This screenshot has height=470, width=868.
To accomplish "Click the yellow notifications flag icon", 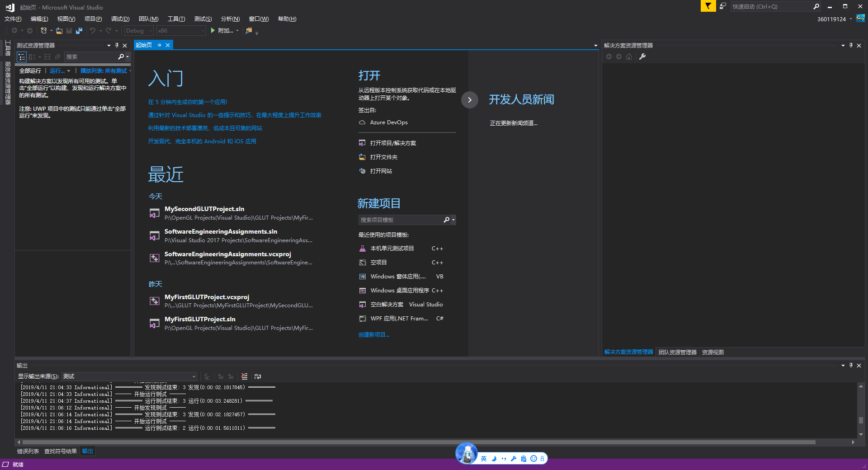I will [708, 6].
